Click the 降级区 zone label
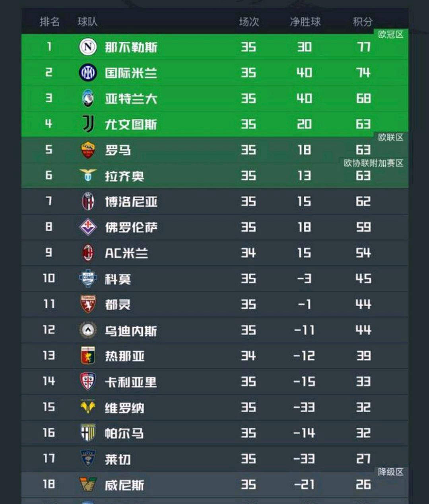Screen dimensions: 429x504 point(390,472)
